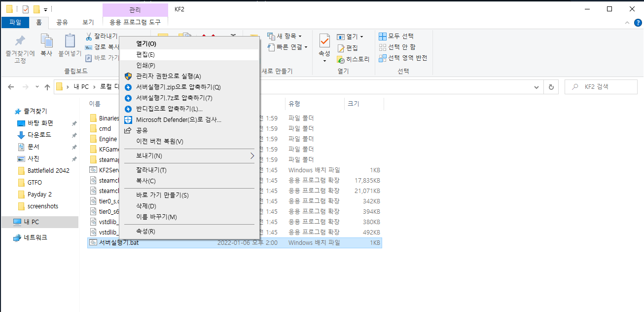Click Select none (선택 안 함)
This screenshot has width=644, height=312.
click(x=397, y=47)
